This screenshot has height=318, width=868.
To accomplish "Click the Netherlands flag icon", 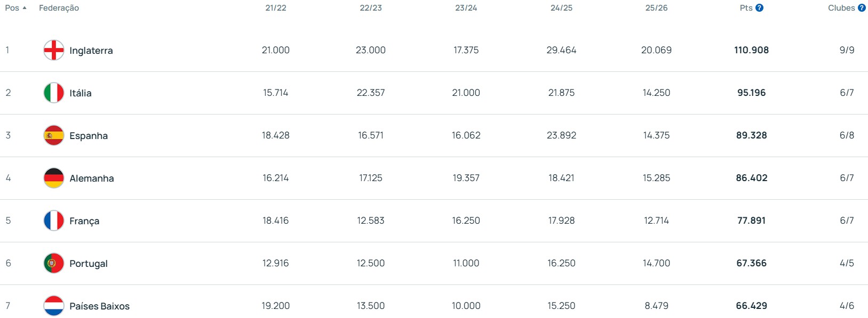I will (54, 306).
